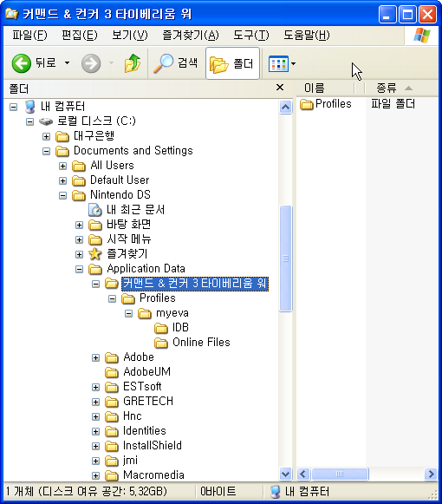The image size is (442, 504).
Task: Maximize the explorer window
Action: tap(407, 15)
